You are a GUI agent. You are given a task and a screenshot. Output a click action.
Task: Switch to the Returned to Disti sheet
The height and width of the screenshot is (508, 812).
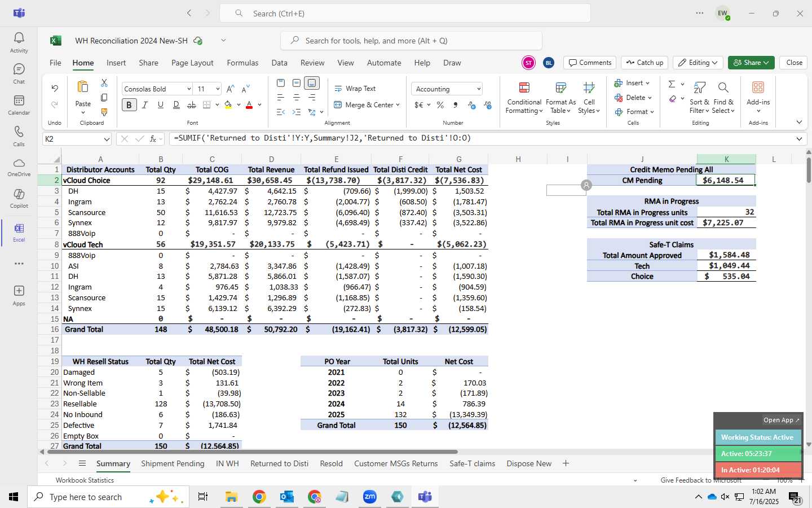click(x=279, y=463)
